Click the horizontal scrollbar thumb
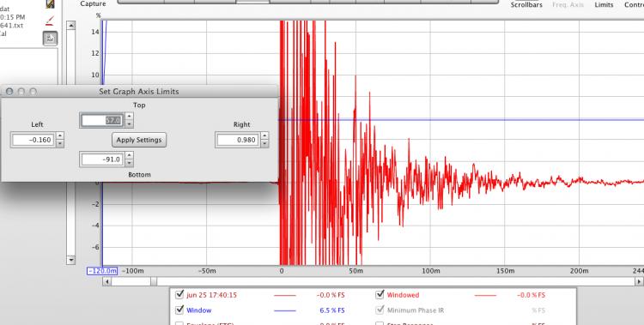 [x=153, y=281]
